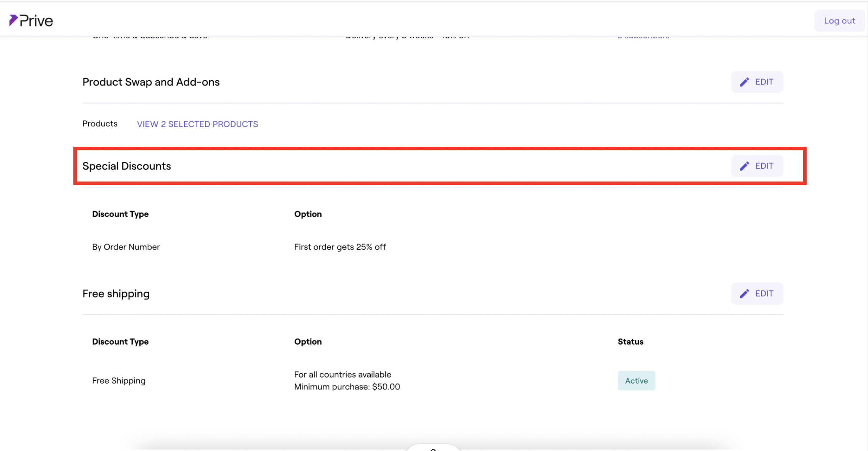Click the Free Shipping discount type cell
868x451 pixels.
coord(119,381)
